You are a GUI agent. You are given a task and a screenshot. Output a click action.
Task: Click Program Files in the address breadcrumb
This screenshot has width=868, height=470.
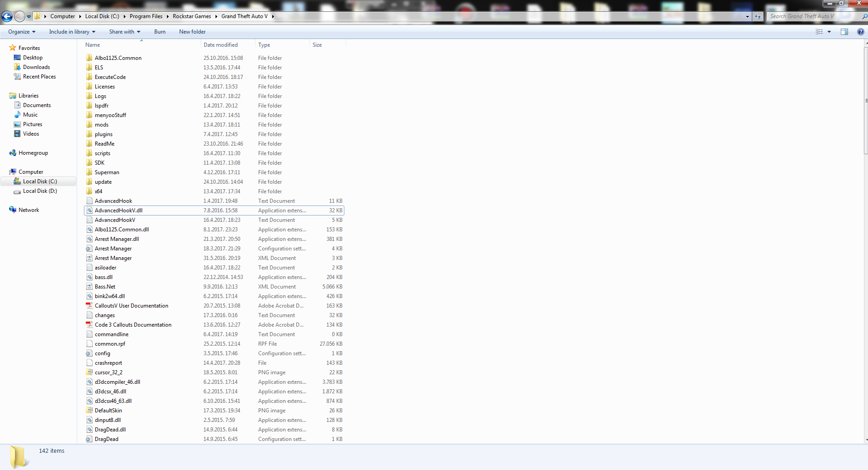click(146, 16)
